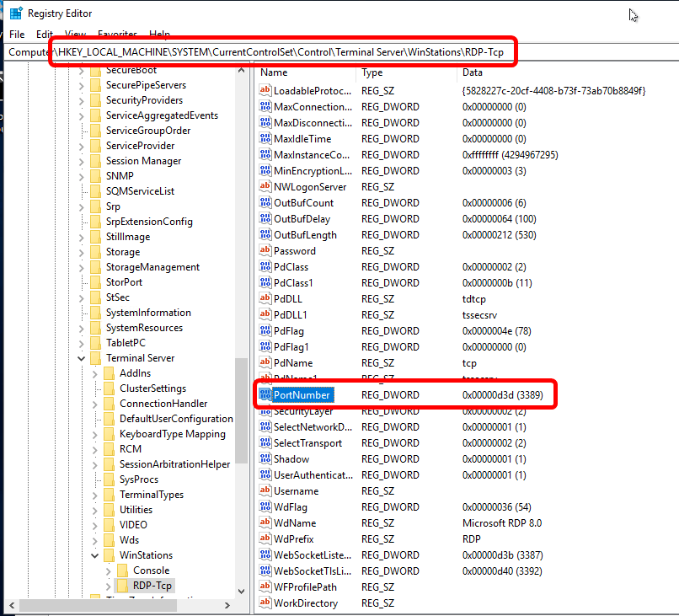Click the registry path address bar
Screen dimensions: 679x616
pos(340,52)
